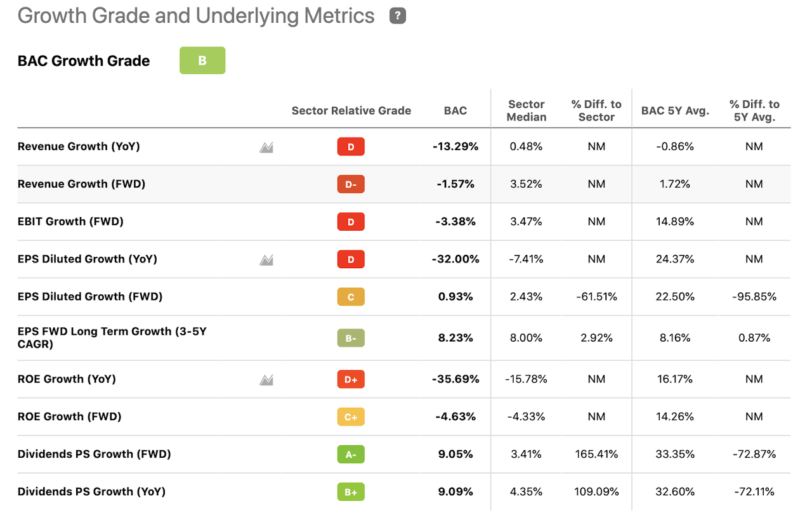Click B+ grade badge for Dividends PS Growth (YoY)
Screen dimensions: 812x511
[x=351, y=492]
